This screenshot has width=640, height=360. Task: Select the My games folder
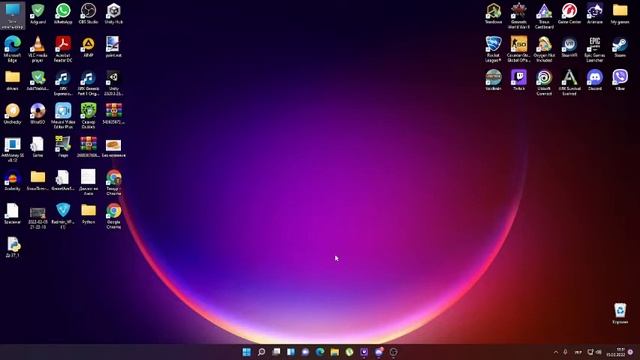click(620, 14)
